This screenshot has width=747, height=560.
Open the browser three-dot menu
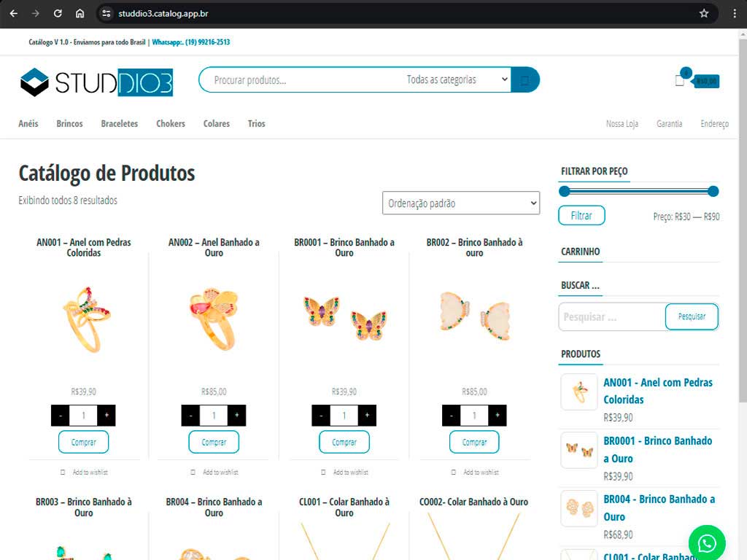(x=734, y=13)
